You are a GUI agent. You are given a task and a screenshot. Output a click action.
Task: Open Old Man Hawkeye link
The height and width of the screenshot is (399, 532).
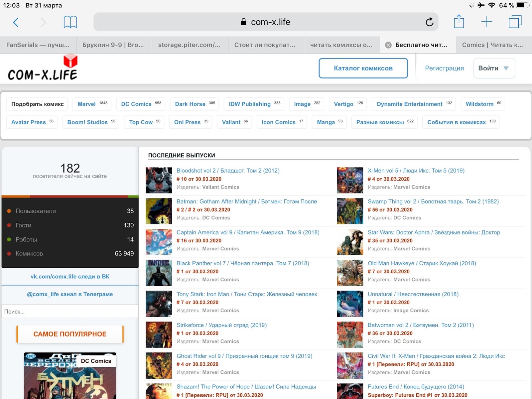[422, 263]
